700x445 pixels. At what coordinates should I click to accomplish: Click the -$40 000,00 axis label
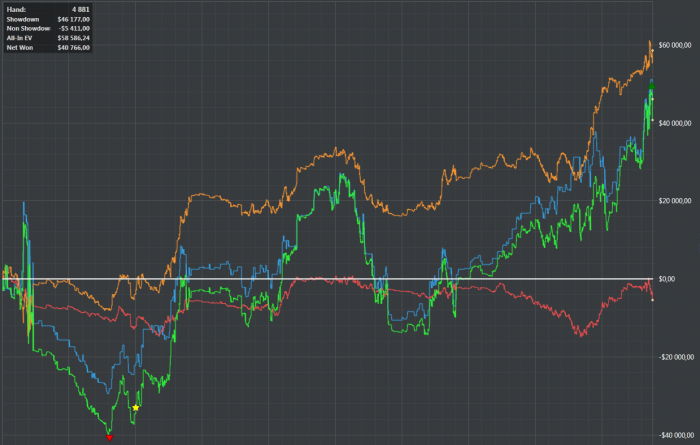(x=676, y=435)
